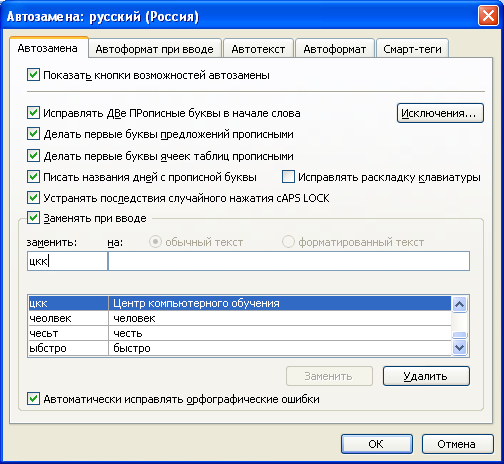This screenshot has height=464, width=504.
Task: Toggle Устранять последствия cAPS LOCK option
Action: [33, 198]
